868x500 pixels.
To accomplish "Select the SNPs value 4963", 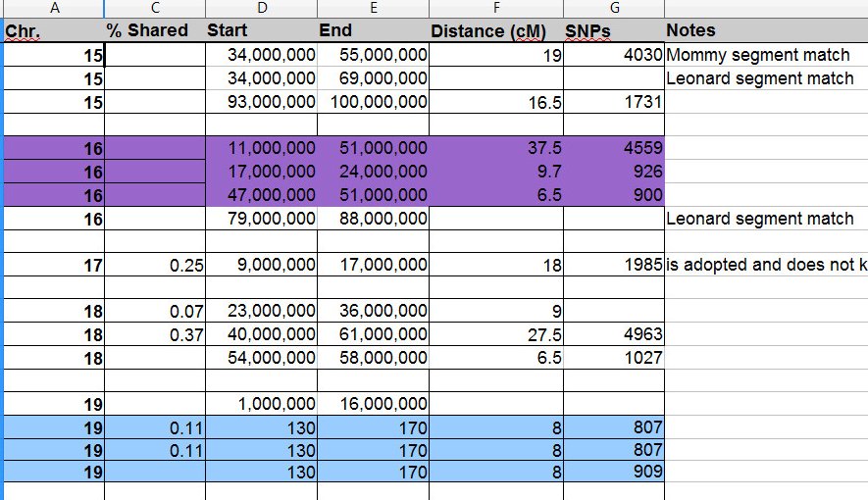I will click(614, 334).
